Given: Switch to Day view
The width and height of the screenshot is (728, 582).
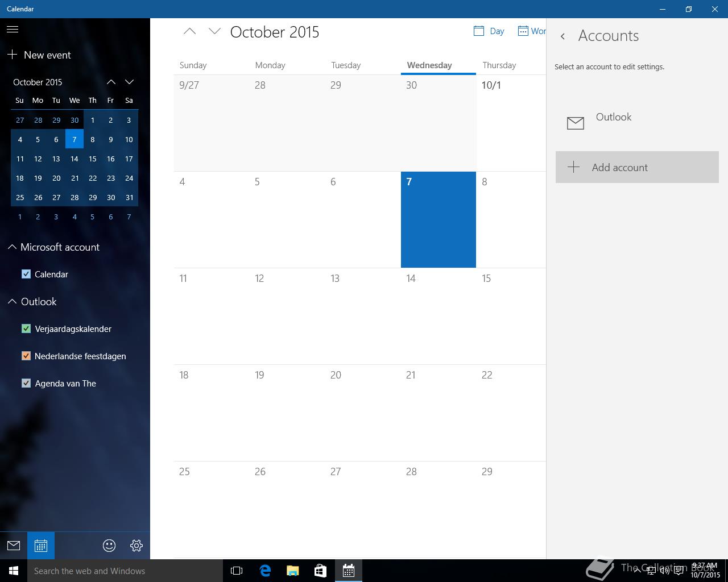Looking at the screenshot, I should pos(489,31).
